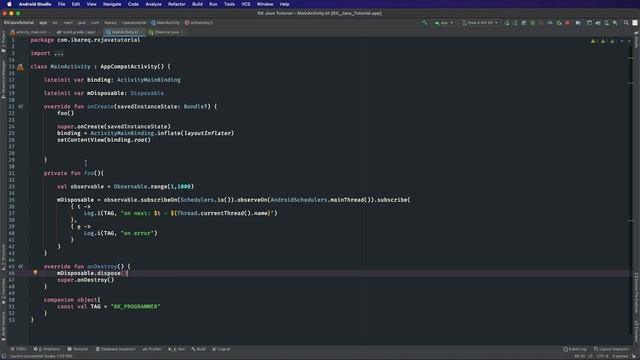Open the Problems tool window
The height and width of the screenshot is (360, 640).
coord(47,349)
